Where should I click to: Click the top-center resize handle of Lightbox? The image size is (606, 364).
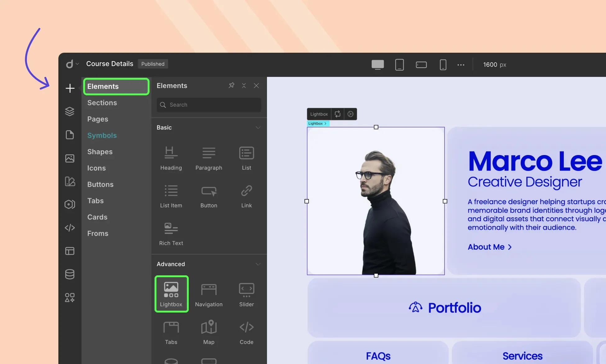pos(376,127)
